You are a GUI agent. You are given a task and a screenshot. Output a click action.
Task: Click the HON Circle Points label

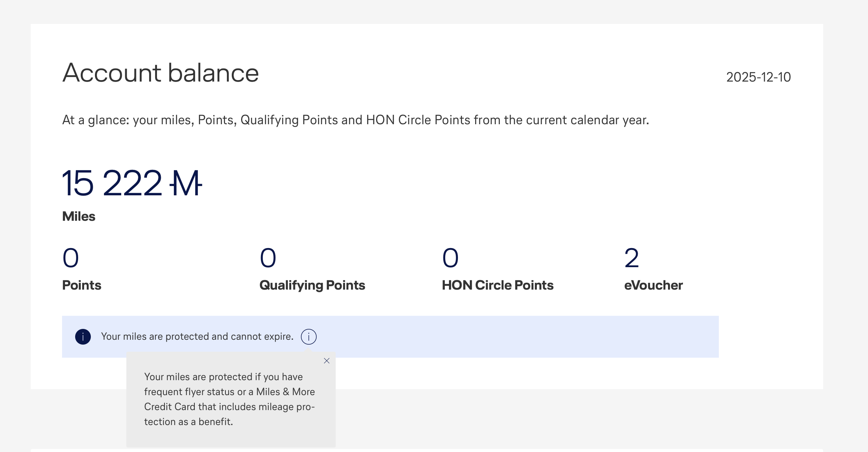click(498, 285)
